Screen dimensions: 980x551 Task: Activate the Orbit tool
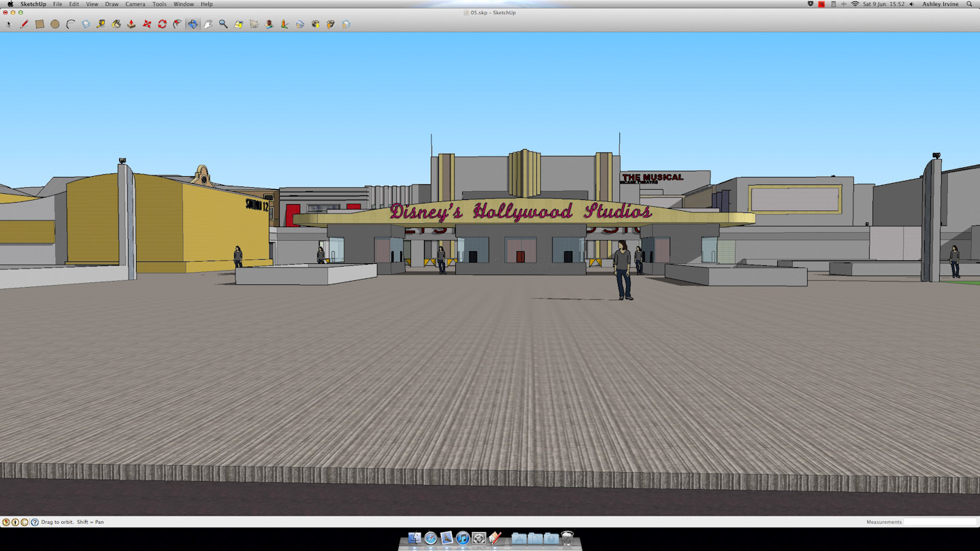(x=193, y=24)
